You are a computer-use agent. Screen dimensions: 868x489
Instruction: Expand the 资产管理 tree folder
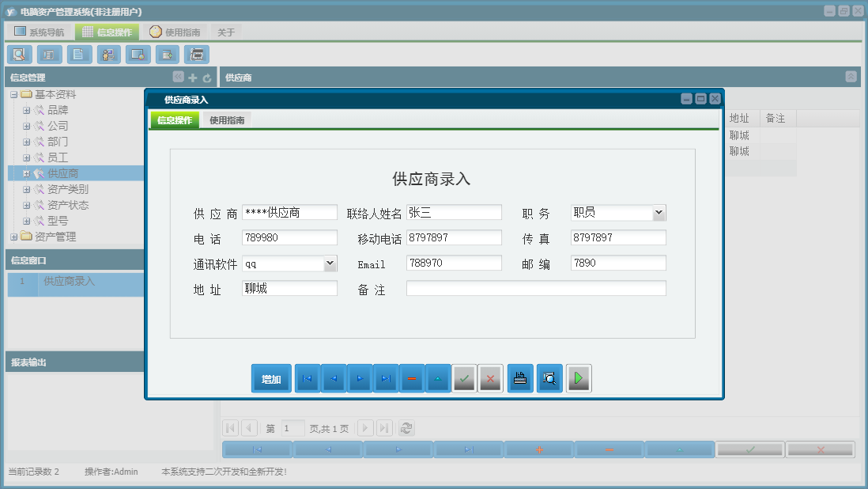coord(14,237)
